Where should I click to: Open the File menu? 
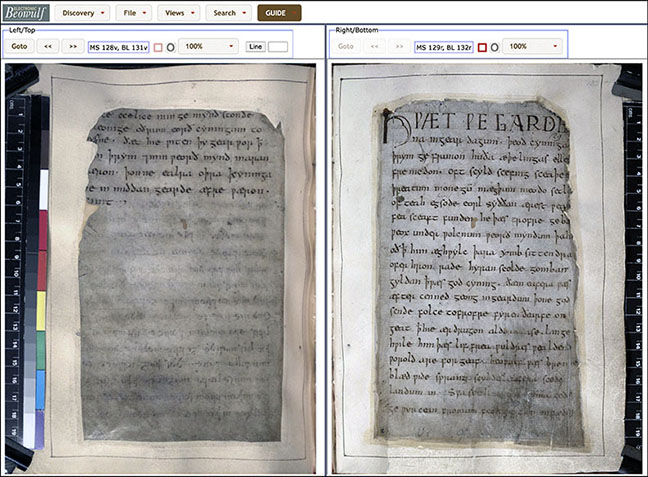click(x=133, y=13)
